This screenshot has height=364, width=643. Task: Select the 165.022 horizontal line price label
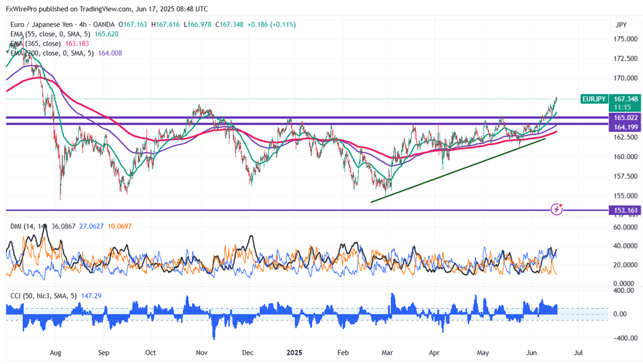pos(625,118)
